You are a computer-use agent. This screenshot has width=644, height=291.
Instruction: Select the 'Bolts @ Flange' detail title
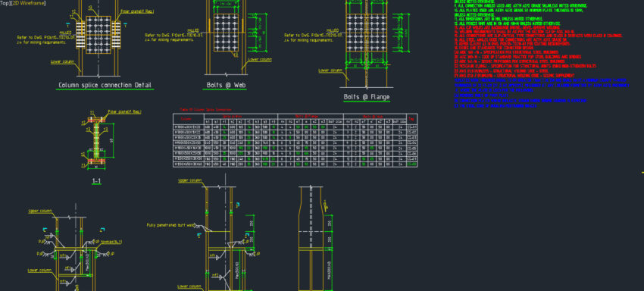[367, 98]
